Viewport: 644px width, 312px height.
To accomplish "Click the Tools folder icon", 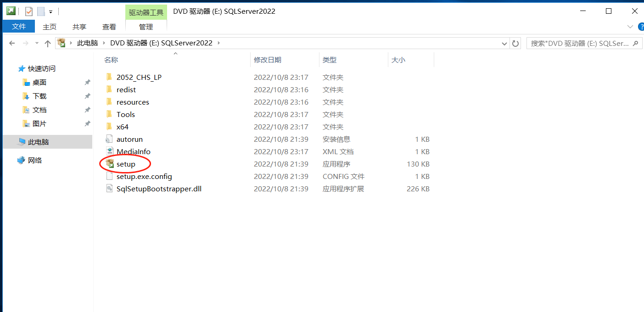I will [x=109, y=114].
